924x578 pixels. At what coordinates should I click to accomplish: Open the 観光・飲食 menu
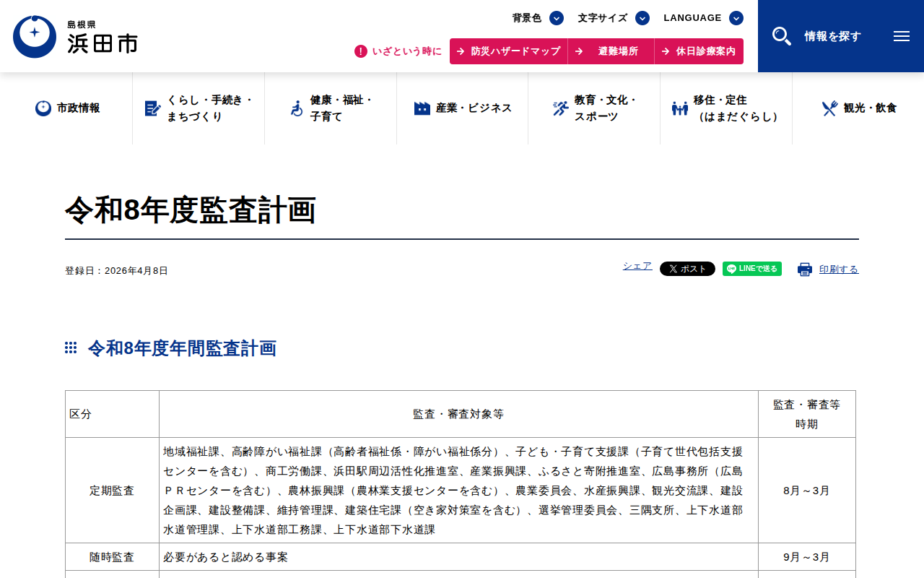tap(858, 108)
